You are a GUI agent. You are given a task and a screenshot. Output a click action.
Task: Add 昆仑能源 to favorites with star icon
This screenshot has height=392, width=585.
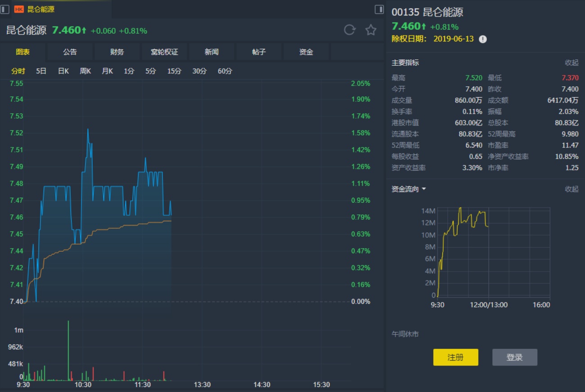click(x=370, y=30)
